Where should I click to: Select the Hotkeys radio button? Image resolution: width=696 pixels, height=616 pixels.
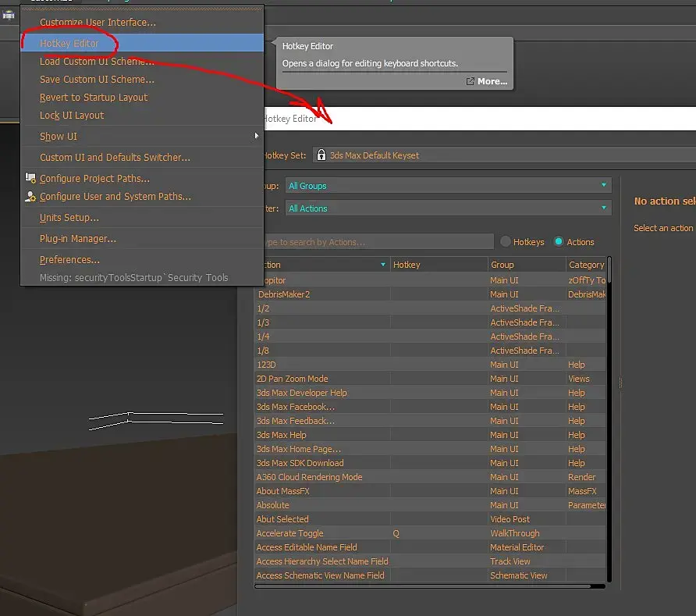tap(505, 241)
